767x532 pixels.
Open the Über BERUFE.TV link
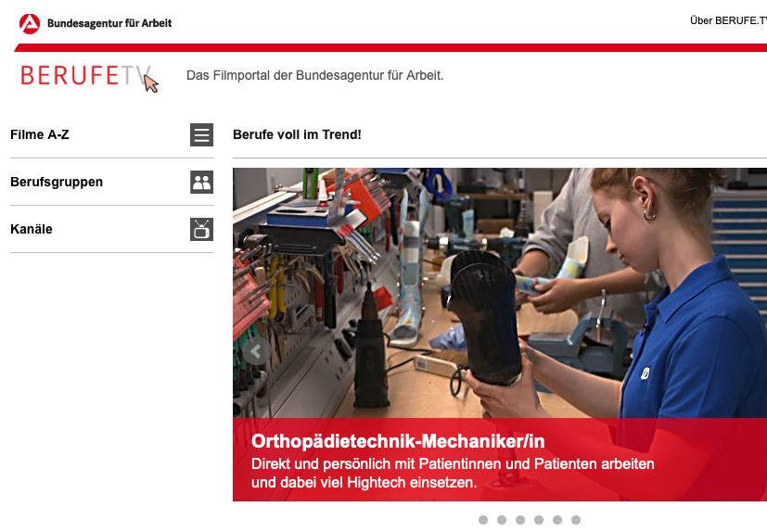click(728, 20)
